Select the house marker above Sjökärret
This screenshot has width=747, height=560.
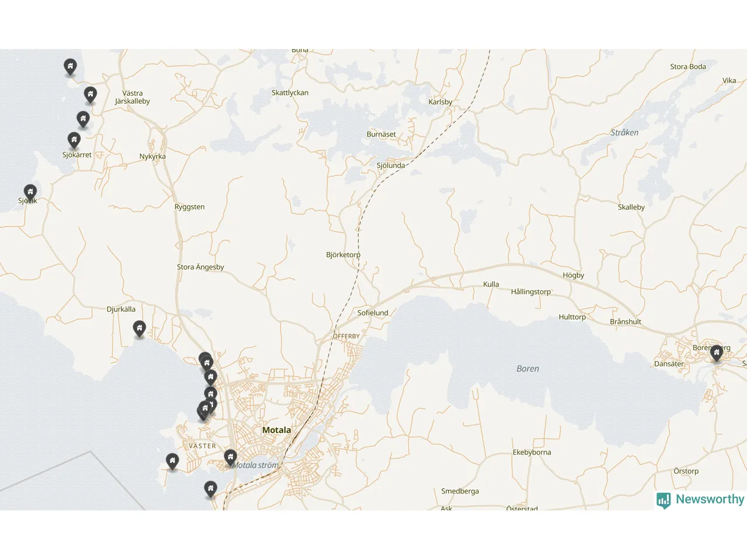(74, 140)
